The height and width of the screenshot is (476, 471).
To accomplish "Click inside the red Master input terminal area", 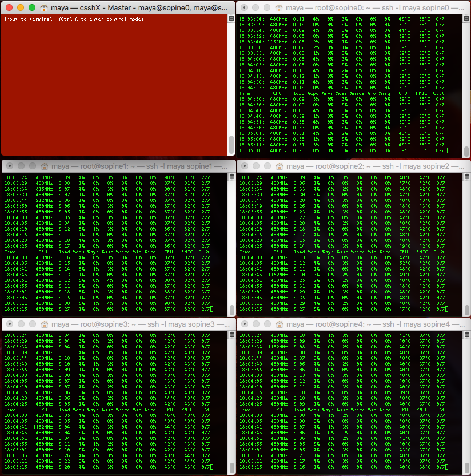I will pyautogui.click(x=114, y=86).
